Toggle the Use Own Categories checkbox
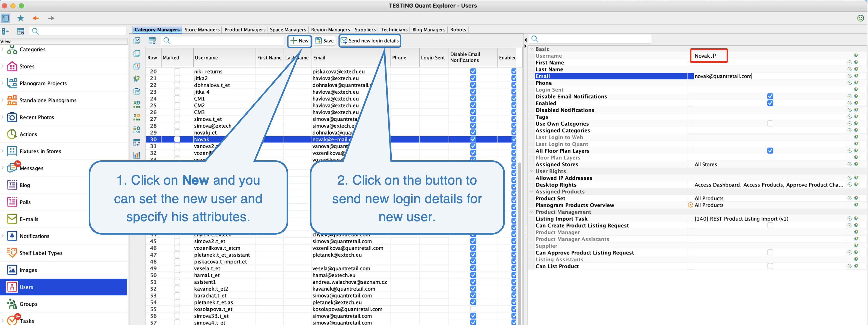The height and width of the screenshot is (325, 868). click(x=770, y=124)
